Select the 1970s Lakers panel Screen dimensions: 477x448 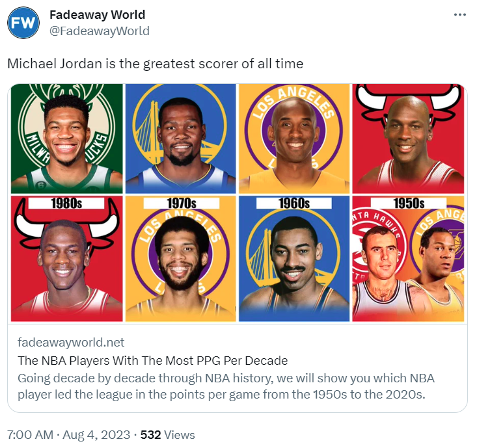(x=181, y=259)
